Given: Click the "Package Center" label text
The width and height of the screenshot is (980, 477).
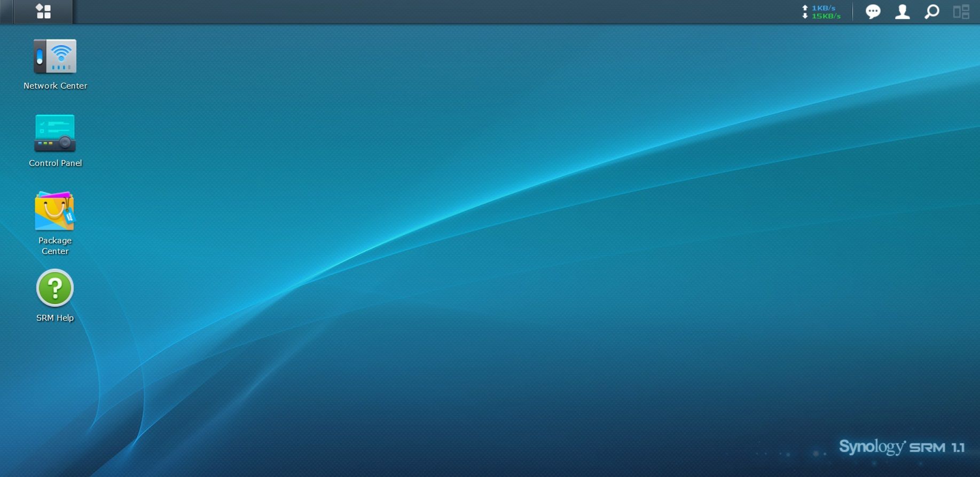Looking at the screenshot, I should [x=55, y=245].
